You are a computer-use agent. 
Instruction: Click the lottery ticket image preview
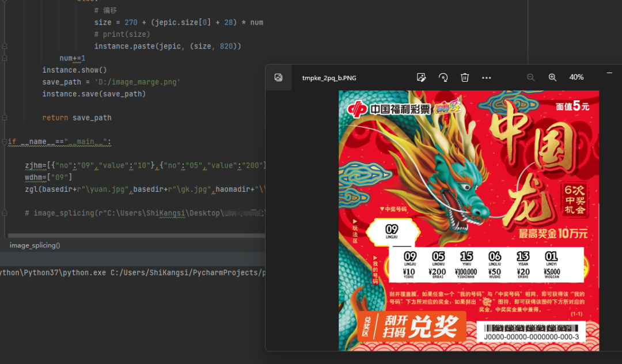[x=469, y=221]
